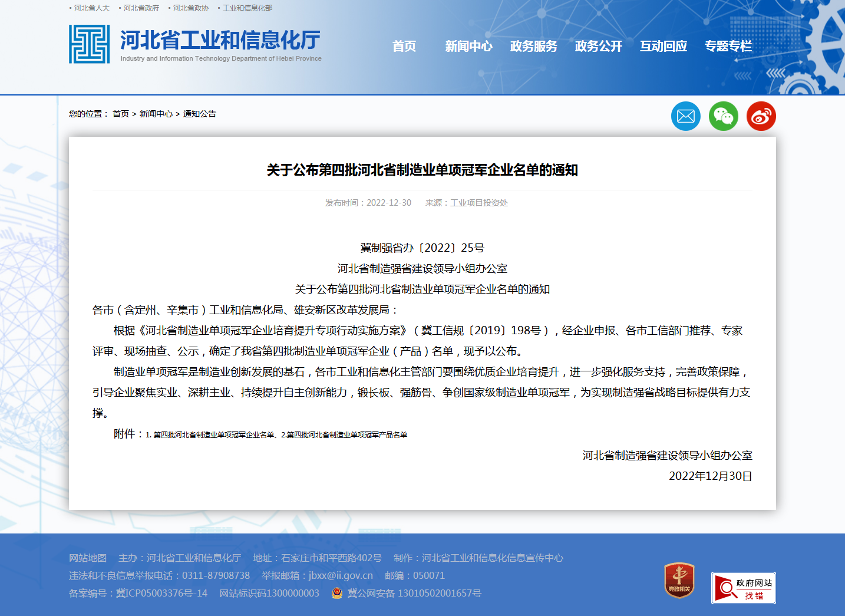Click the 网站地图 footer link
The width and height of the screenshot is (845, 616).
[88, 558]
